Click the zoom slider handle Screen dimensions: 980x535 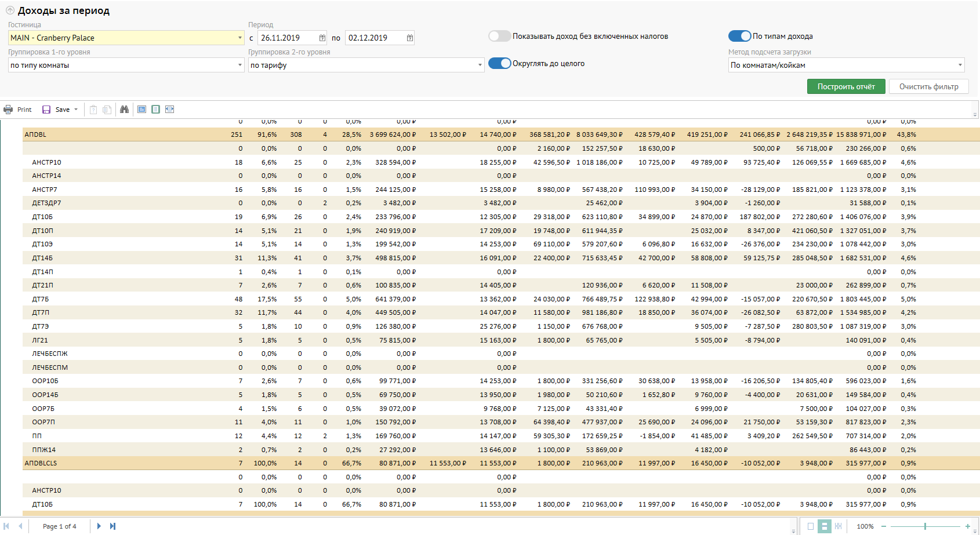tap(925, 526)
